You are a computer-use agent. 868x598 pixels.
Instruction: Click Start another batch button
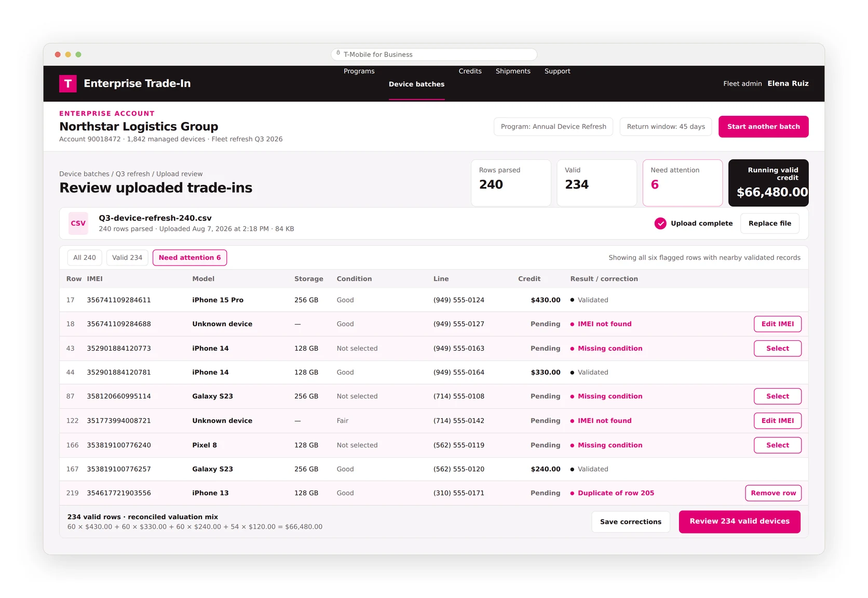tap(764, 127)
